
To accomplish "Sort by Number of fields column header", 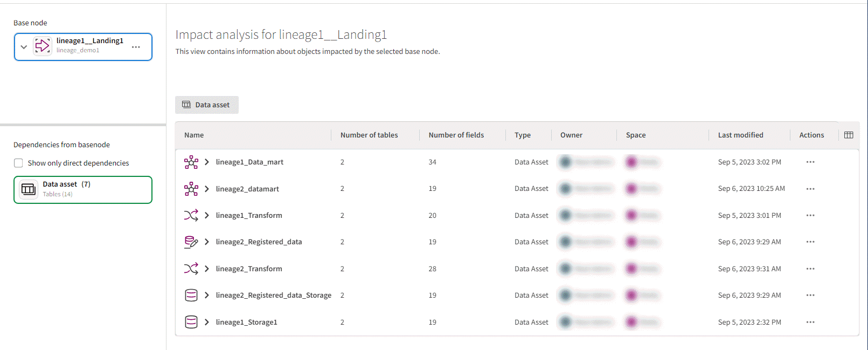I will 456,135.
